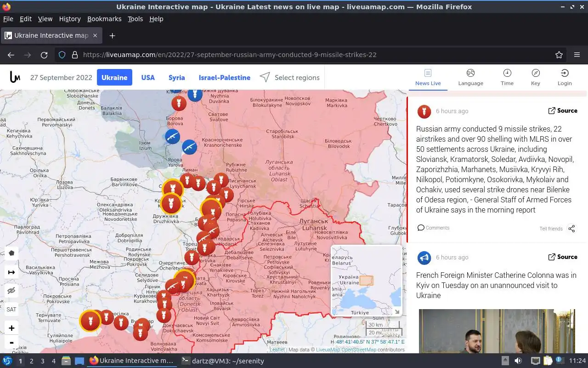The image size is (588, 368).
Task: Activate the polygon draw tool on map
Action: 11,253
